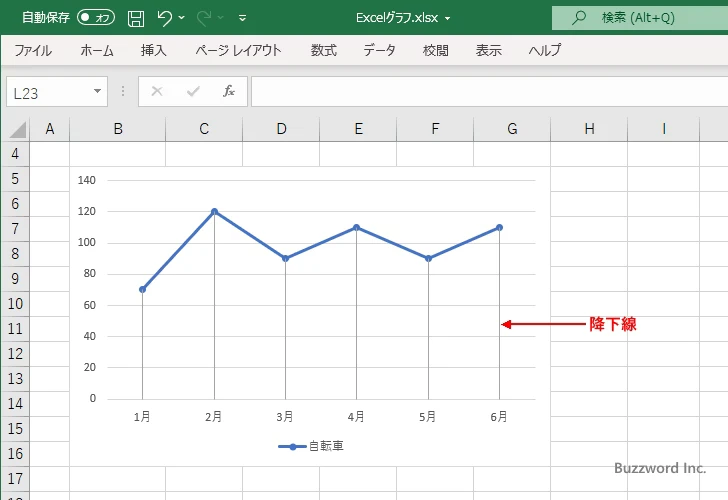Click the formula bar input area
Screen dimensions: 728x500
pyautogui.click(x=489, y=92)
